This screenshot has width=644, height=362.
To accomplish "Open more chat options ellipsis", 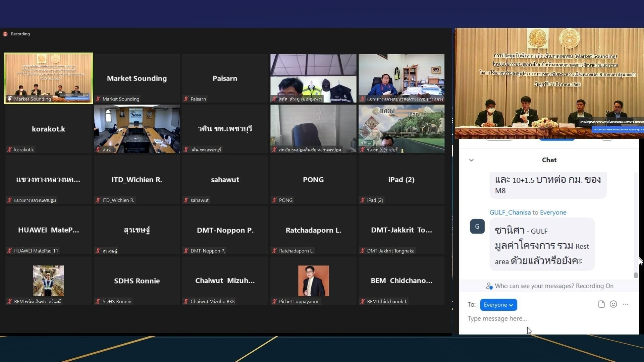I will point(625,304).
